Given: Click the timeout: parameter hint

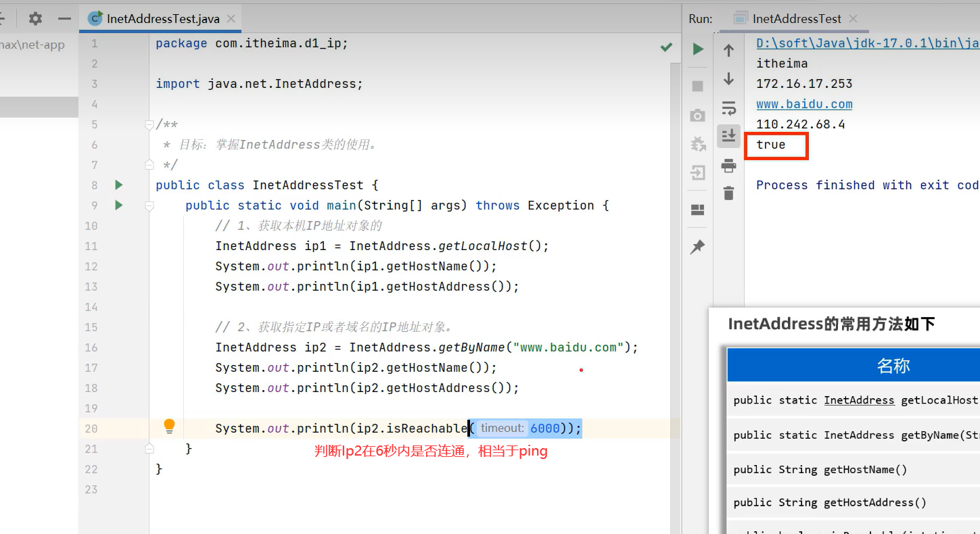Looking at the screenshot, I should 502,428.
